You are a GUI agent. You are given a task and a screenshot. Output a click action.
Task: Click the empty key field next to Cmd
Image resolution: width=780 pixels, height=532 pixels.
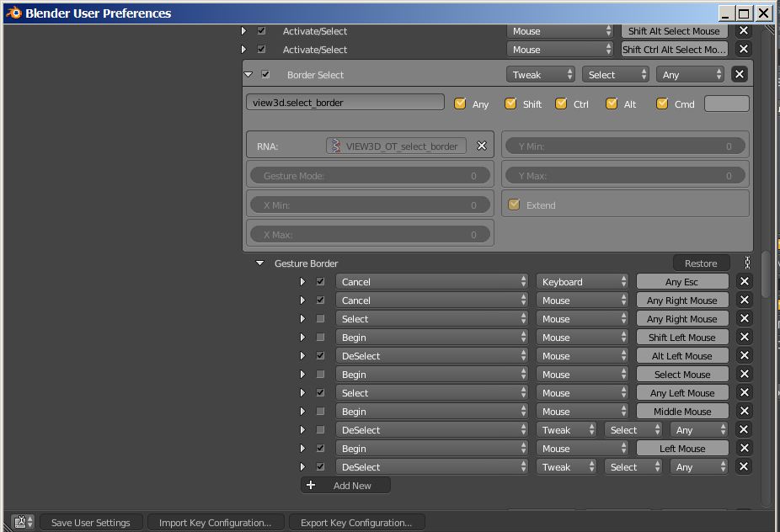726,104
